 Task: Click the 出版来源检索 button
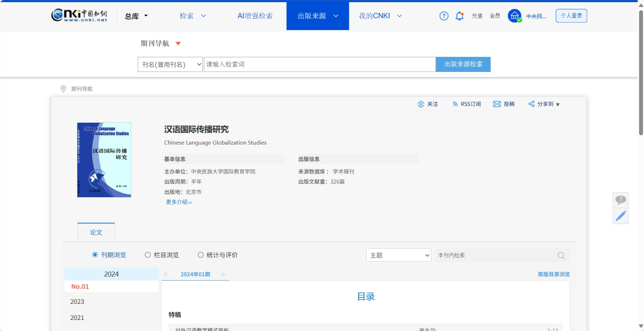[463, 64]
